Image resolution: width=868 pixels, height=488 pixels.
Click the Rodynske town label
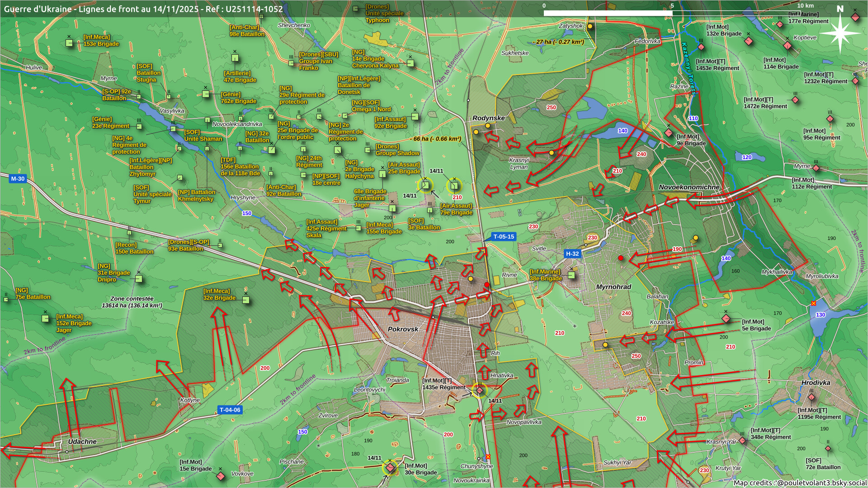pyautogui.click(x=488, y=118)
